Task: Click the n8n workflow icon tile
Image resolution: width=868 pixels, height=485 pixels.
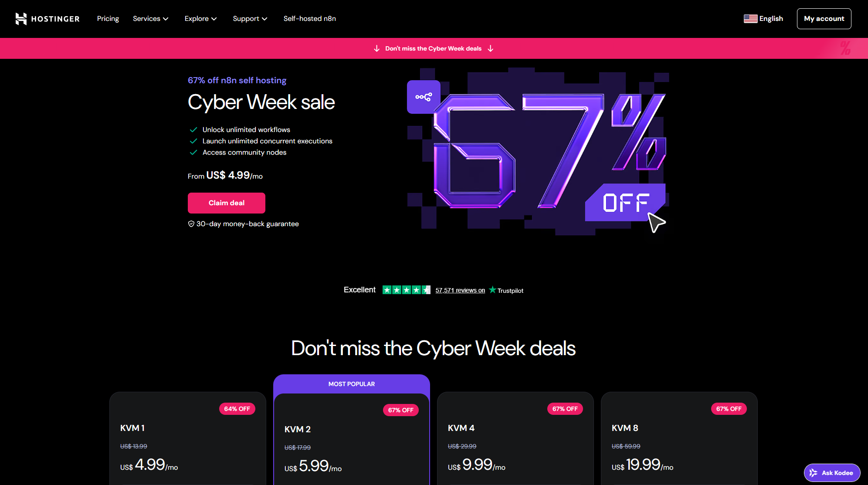Action: coord(424,97)
